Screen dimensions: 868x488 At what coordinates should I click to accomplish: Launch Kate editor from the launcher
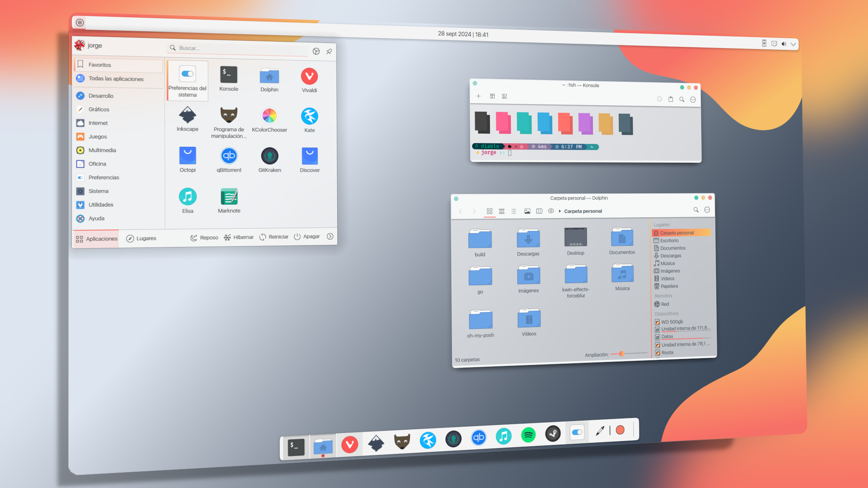309,120
